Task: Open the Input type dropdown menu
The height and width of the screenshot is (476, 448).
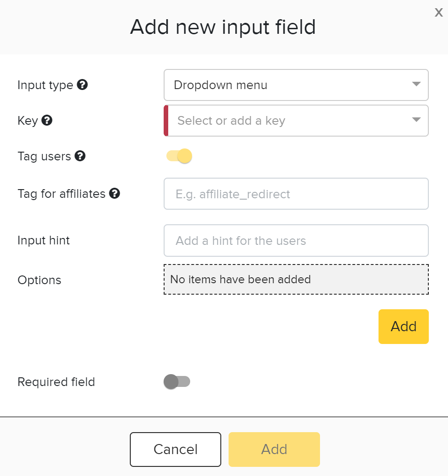Action: pos(296,85)
